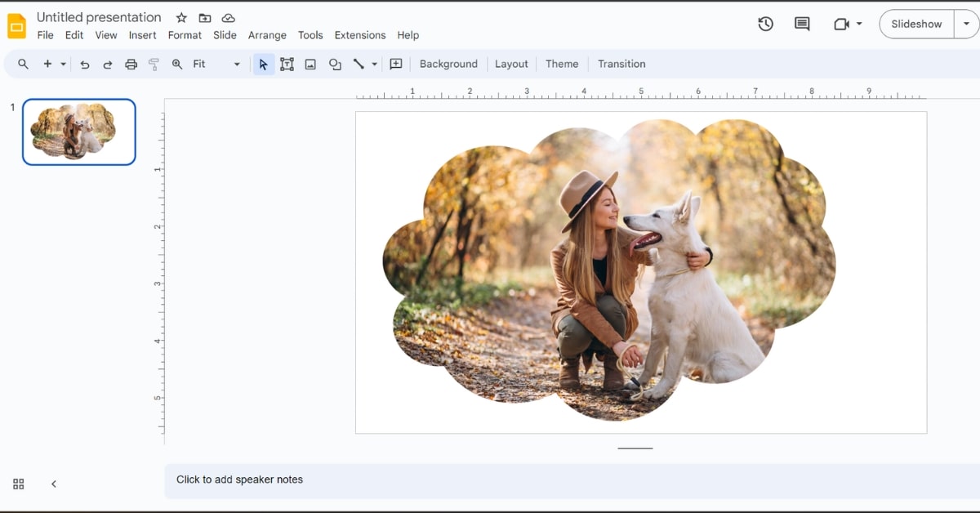Open the Edit menu

(74, 35)
